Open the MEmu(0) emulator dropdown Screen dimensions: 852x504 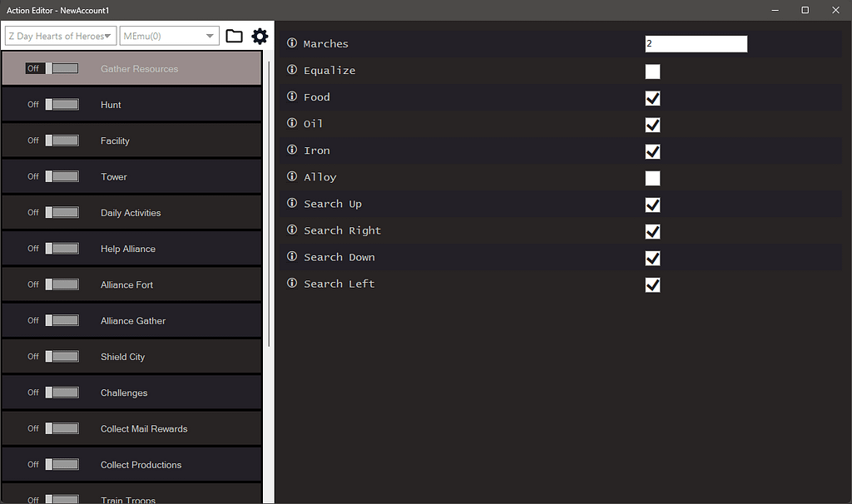tap(169, 36)
